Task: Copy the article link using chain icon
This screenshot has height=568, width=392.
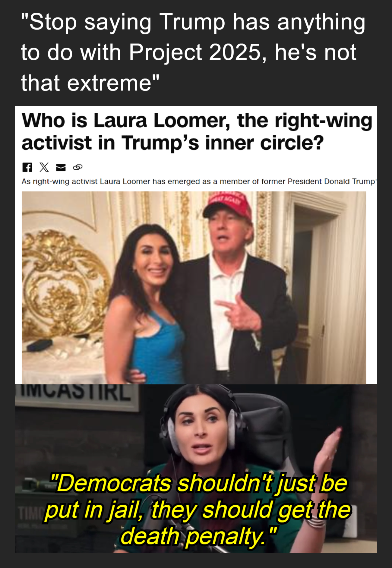Action: pyautogui.click(x=78, y=167)
